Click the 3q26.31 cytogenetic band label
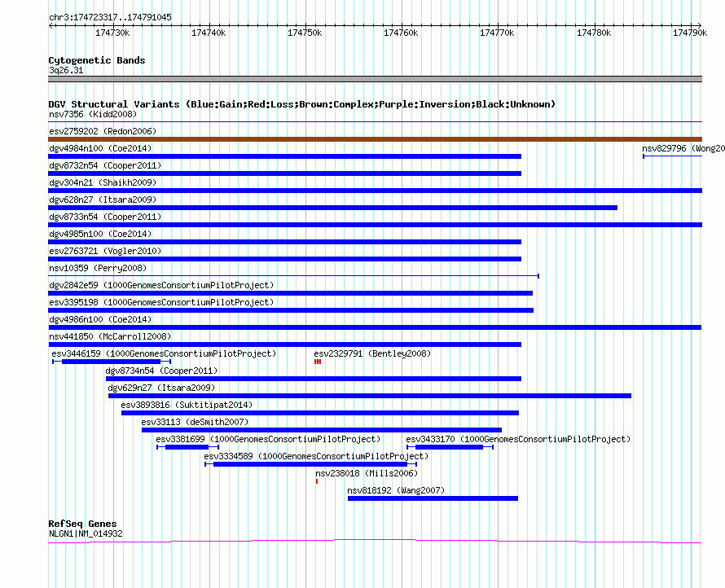The image size is (725, 588). [x=66, y=70]
